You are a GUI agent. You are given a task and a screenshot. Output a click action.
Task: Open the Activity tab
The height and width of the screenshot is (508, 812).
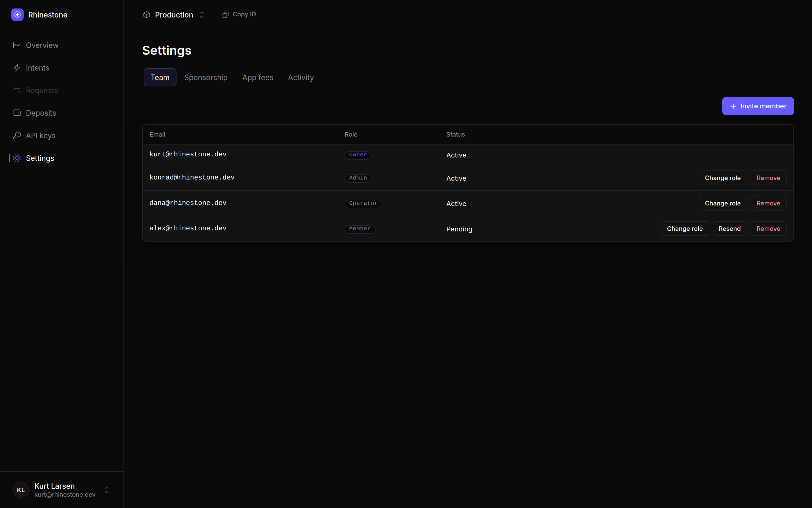301,77
